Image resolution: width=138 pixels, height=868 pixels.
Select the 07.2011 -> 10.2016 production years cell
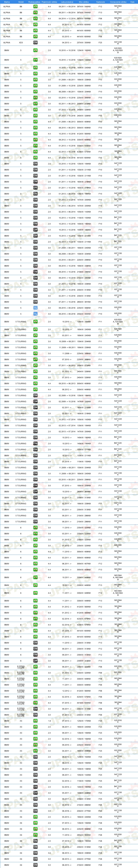click(67, 302)
